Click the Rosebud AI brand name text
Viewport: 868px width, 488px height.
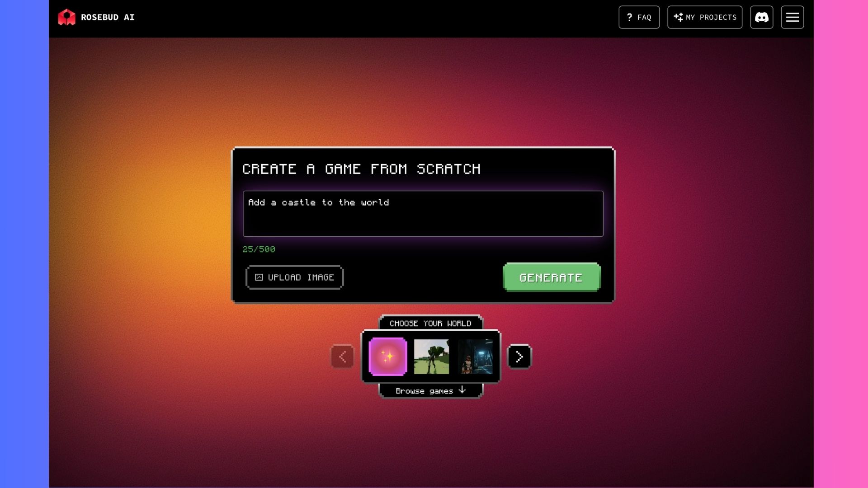tap(108, 17)
